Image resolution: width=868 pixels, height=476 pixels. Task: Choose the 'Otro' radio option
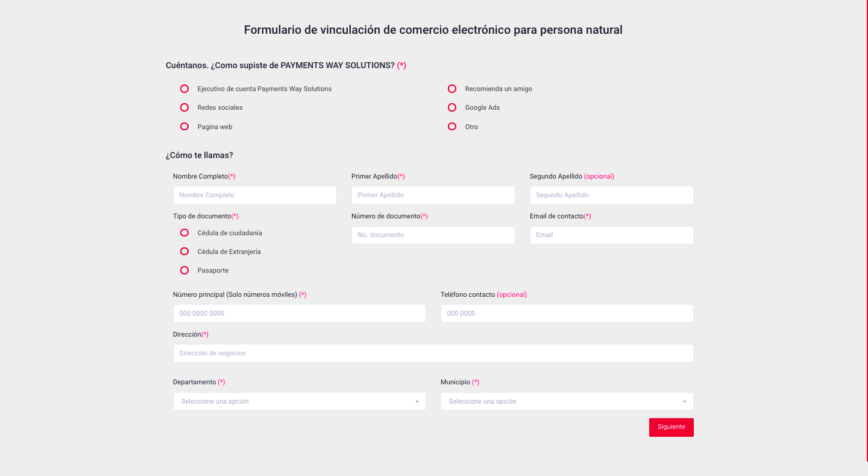[452, 127]
